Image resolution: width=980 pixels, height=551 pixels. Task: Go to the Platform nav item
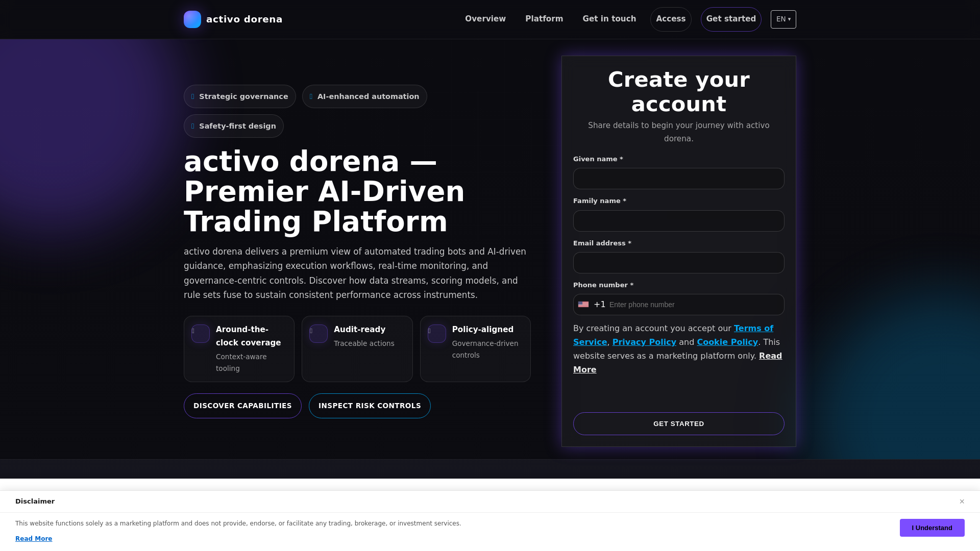point(544,19)
